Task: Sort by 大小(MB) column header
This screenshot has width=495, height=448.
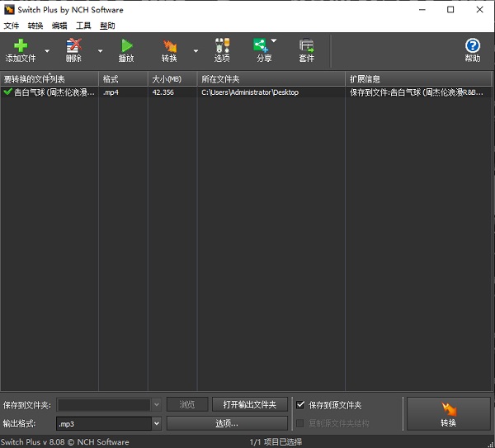Action: (172, 79)
